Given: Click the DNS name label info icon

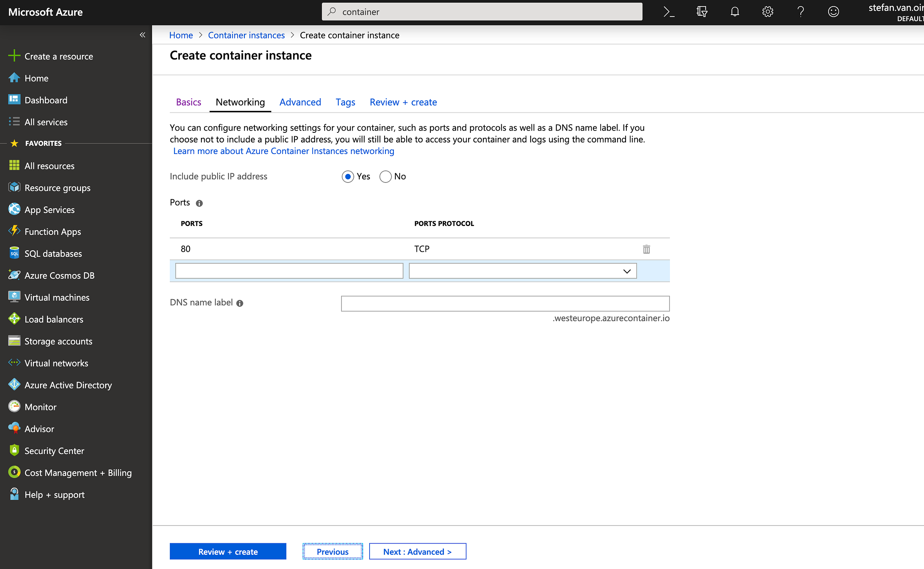Looking at the screenshot, I should [240, 303].
